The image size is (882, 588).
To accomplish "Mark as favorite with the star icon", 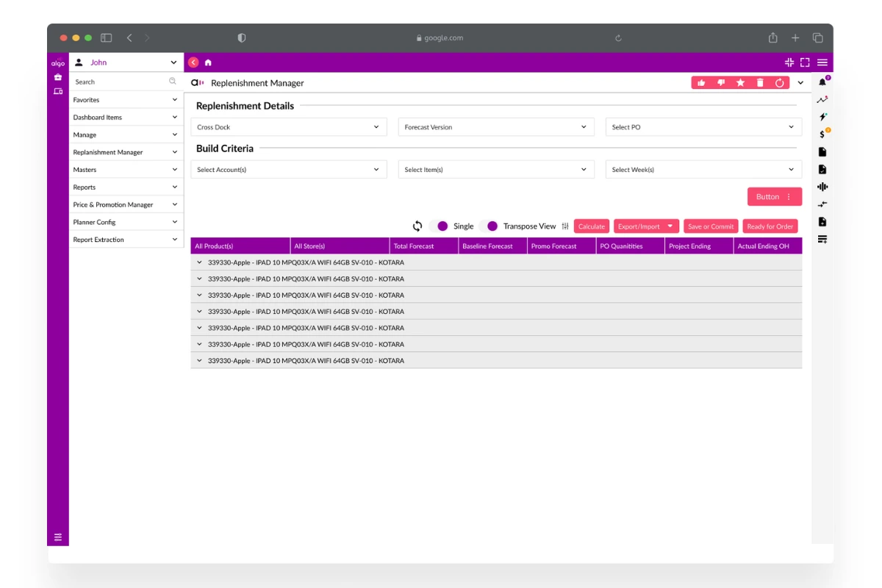I will coord(741,83).
